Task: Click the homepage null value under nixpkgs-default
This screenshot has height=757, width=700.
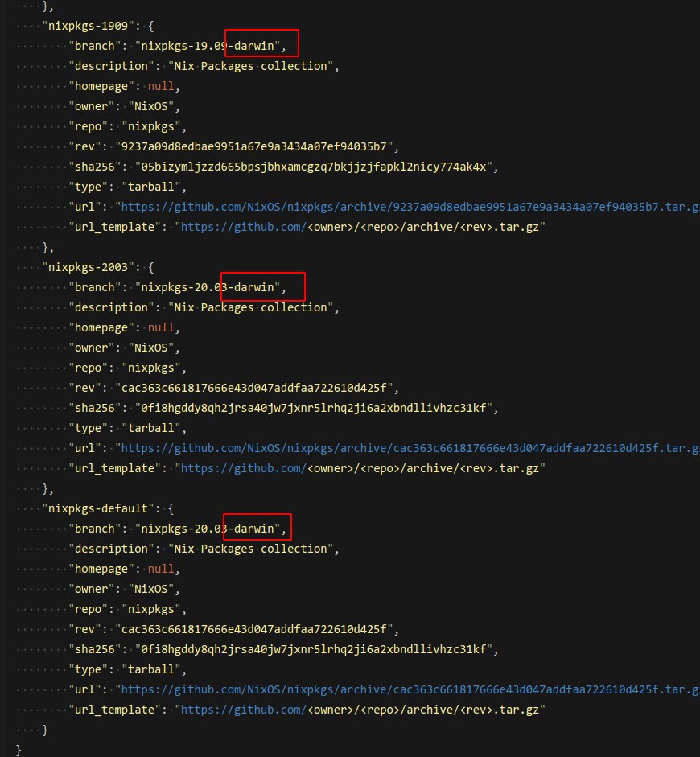Action: (x=161, y=570)
